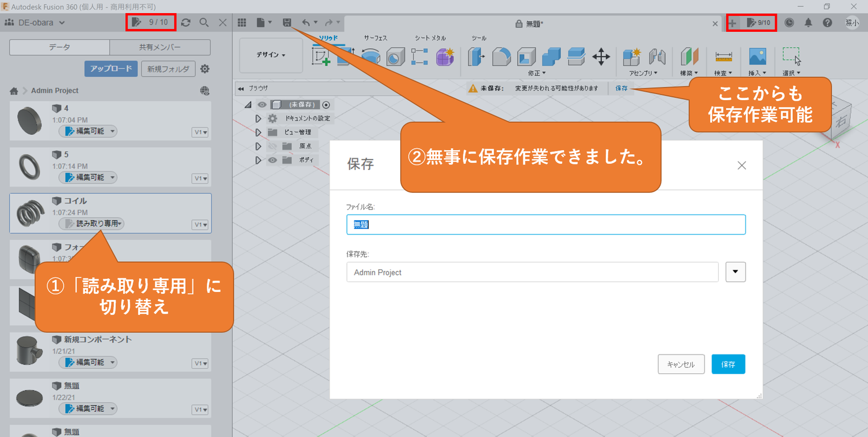
Task: Toggle the document eye icon next to (未保存)
Action: (263, 104)
